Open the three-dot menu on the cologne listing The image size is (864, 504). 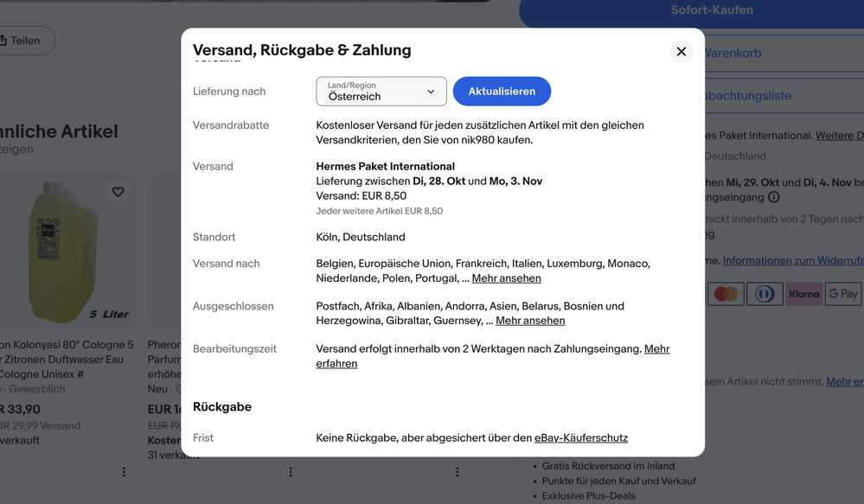tap(124, 472)
